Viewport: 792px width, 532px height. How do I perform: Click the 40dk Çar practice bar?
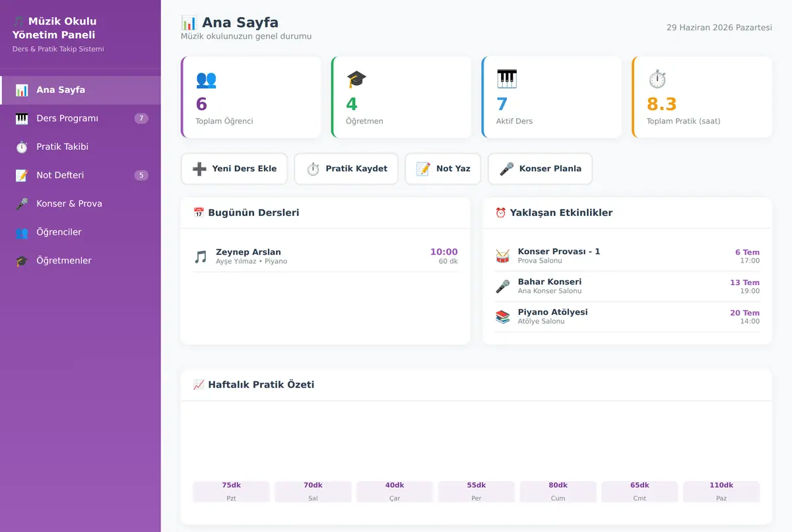point(395,492)
